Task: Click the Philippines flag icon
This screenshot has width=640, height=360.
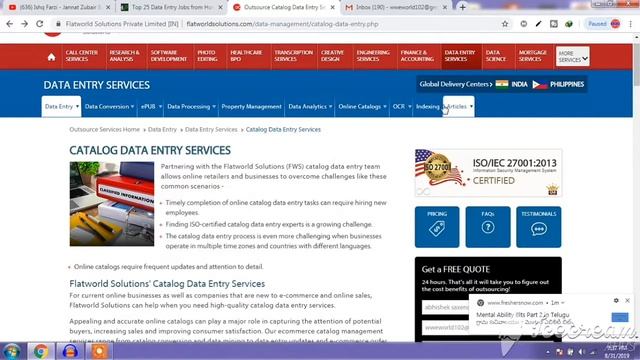Action: pos(540,84)
